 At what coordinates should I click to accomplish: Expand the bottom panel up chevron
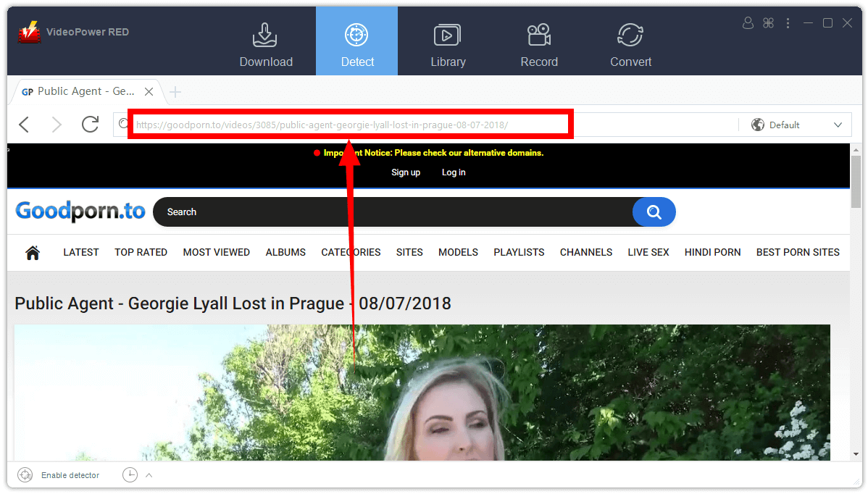149,475
